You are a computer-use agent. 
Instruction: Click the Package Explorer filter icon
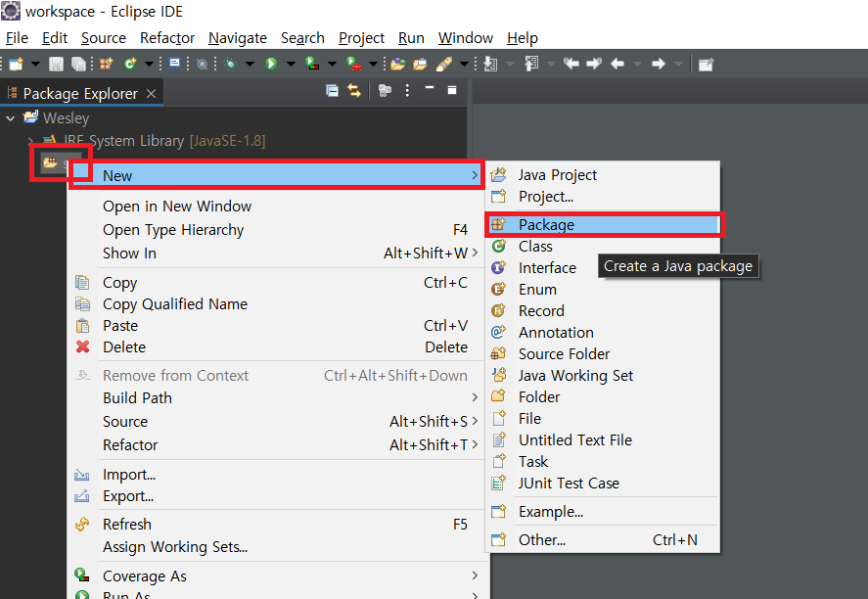point(385,90)
